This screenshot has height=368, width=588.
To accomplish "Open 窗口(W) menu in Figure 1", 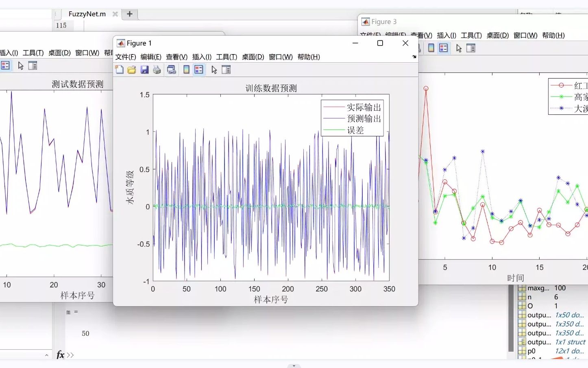I will [x=281, y=57].
